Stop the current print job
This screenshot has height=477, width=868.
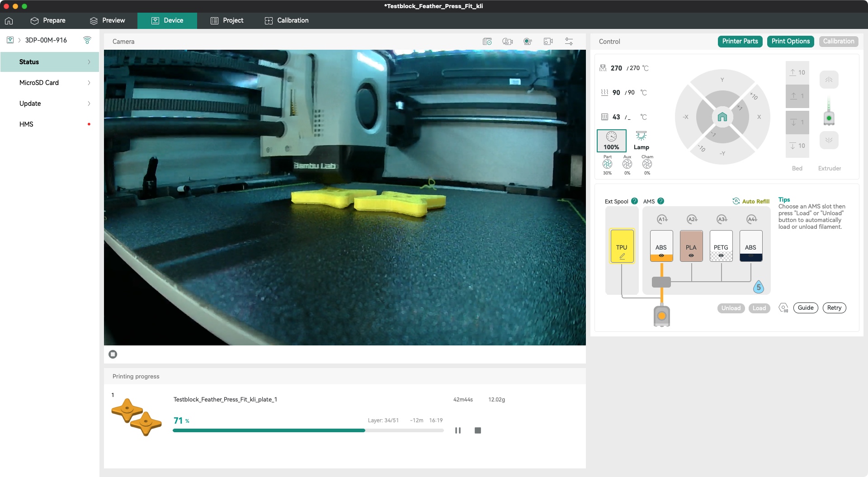(478, 430)
